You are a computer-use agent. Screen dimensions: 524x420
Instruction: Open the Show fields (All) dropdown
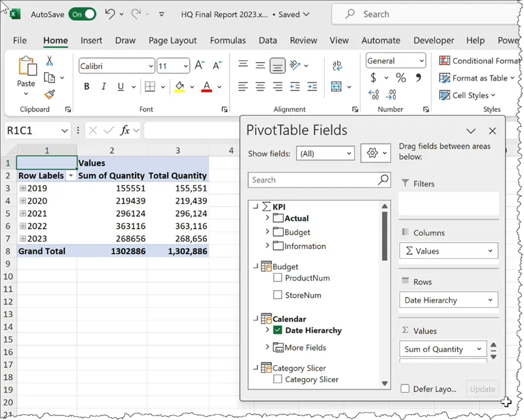point(325,153)
